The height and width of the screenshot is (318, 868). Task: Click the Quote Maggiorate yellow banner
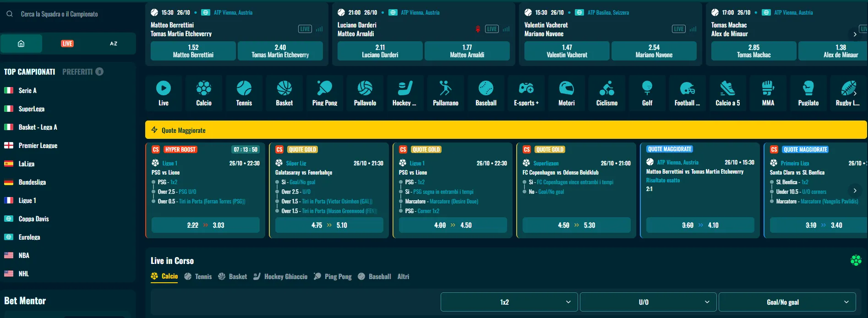[x=506, y=130]
